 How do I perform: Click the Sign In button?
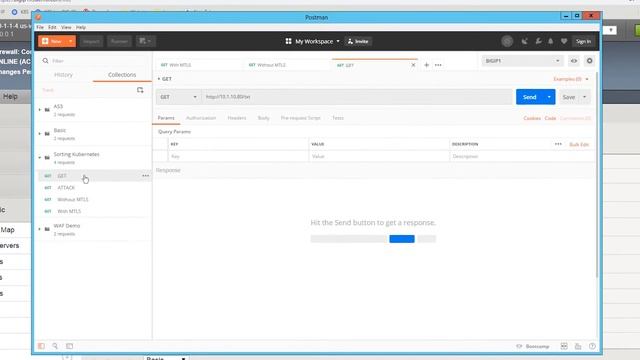583,41
